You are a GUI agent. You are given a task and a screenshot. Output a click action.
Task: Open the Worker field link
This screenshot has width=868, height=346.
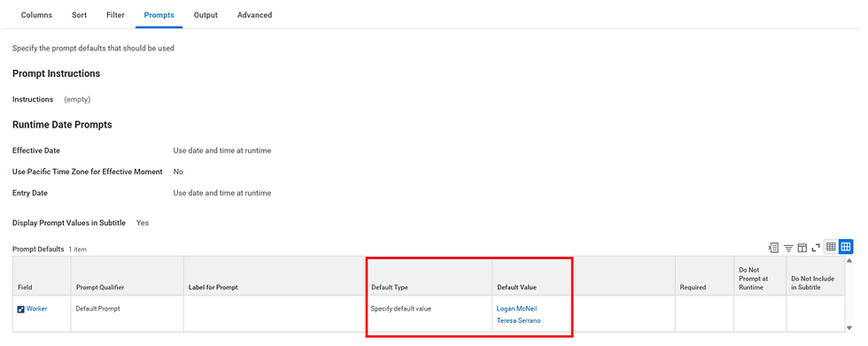click(36, 309)
